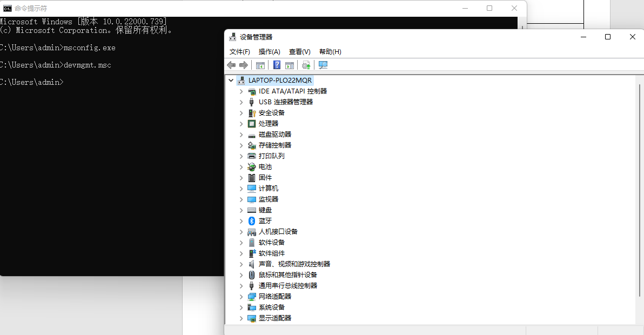
Task: Click the Device Manager vertical scrollbar
Action: coord(640,190)
